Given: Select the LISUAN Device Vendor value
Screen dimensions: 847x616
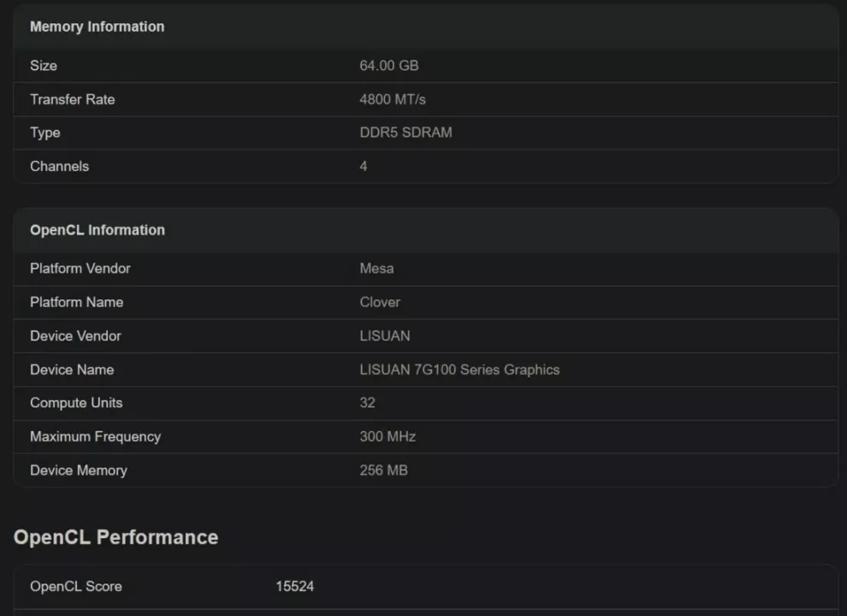Looking at the screenshot, I should point(385,335).
